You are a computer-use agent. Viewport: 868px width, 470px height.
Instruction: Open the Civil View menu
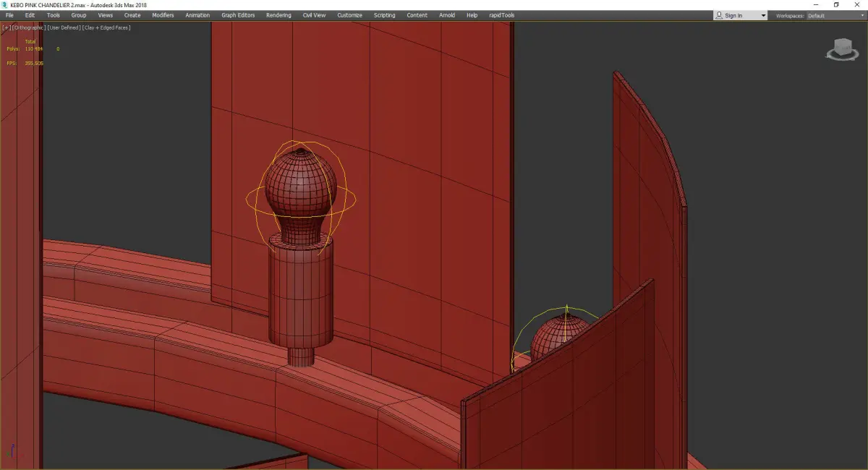(314, 15)
